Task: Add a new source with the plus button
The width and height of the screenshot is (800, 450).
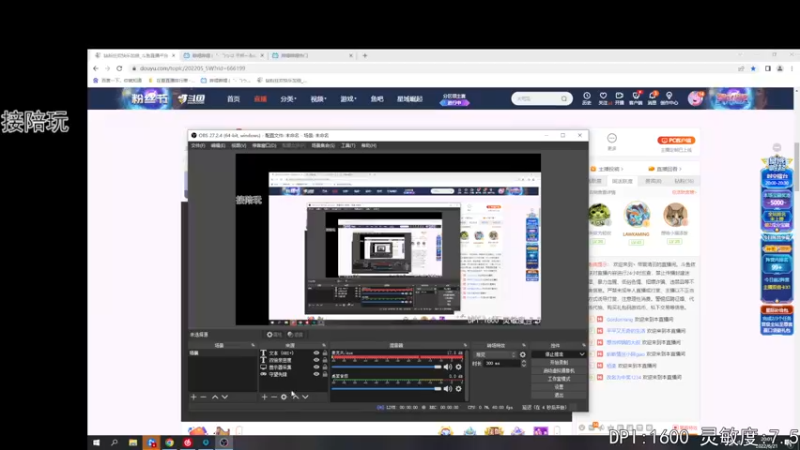Action: point(264,397)
